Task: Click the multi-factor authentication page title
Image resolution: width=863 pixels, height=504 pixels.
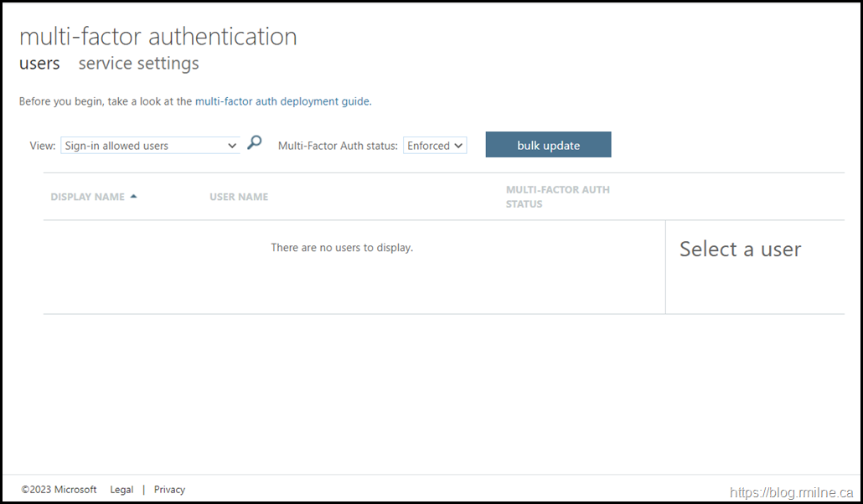Action: click(x=158, y=36)
